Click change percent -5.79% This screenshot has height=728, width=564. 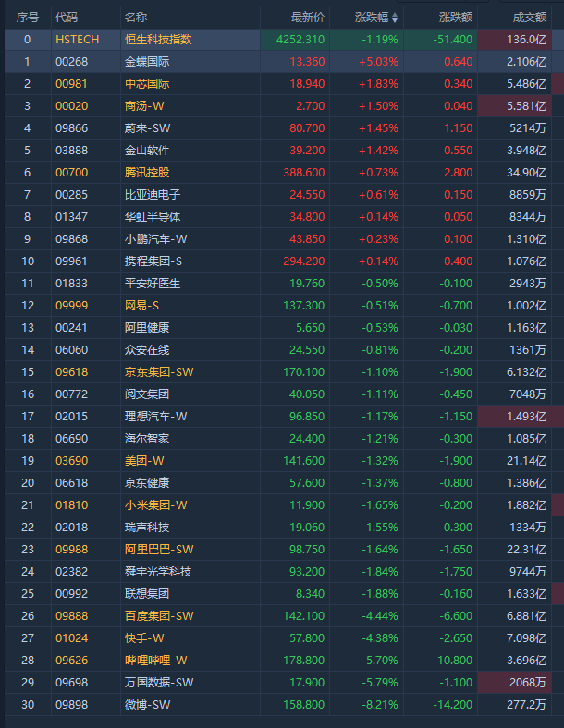tap(380, 683)
